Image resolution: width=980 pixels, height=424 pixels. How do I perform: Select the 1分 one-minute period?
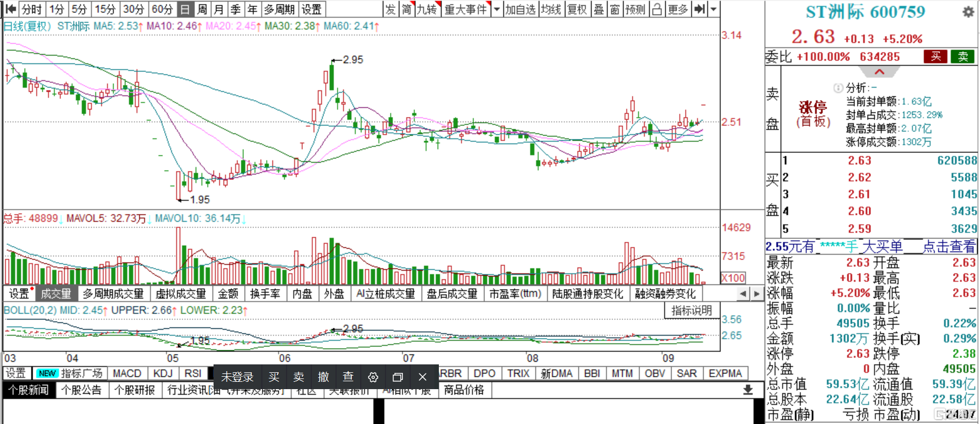(57, 9)
